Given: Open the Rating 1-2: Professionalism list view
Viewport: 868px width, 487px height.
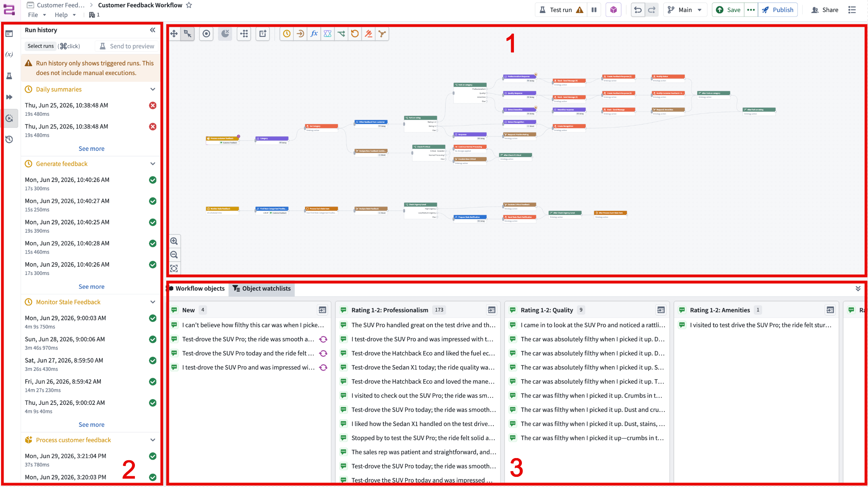Looking at the screenshot, I should click(492, 310).
